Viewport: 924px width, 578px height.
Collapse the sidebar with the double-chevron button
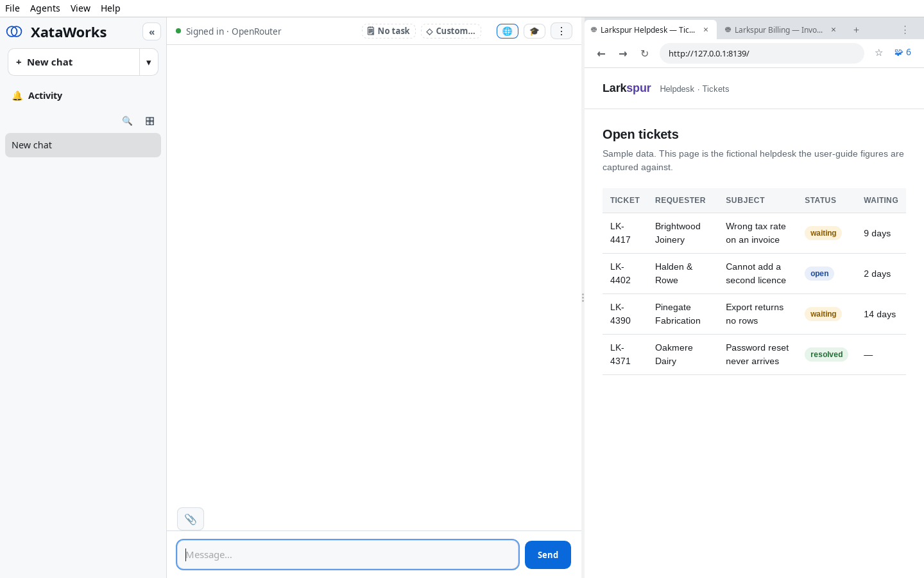point(151,31)
